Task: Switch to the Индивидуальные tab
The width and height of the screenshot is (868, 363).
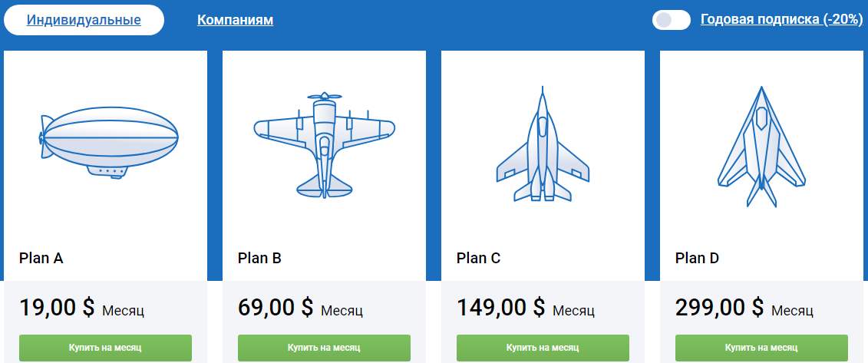Action: pos(84,20)
